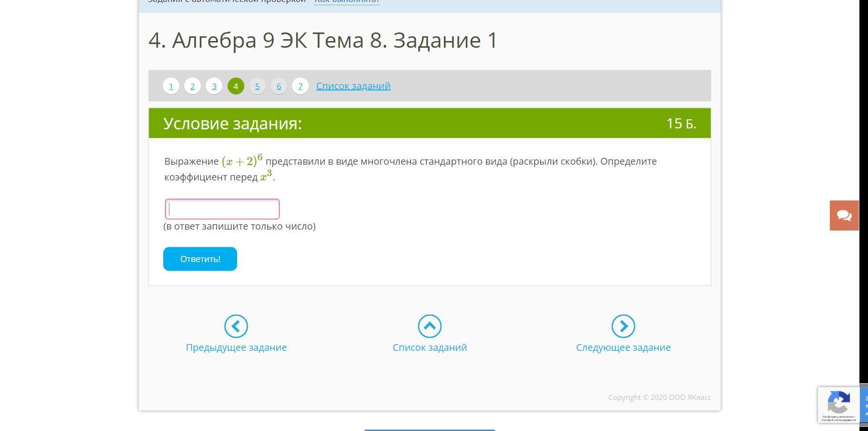This screenshot has width=868, height=431.
Task: Click the up-arrow circle icon for task list
Action: coord(430,326)
